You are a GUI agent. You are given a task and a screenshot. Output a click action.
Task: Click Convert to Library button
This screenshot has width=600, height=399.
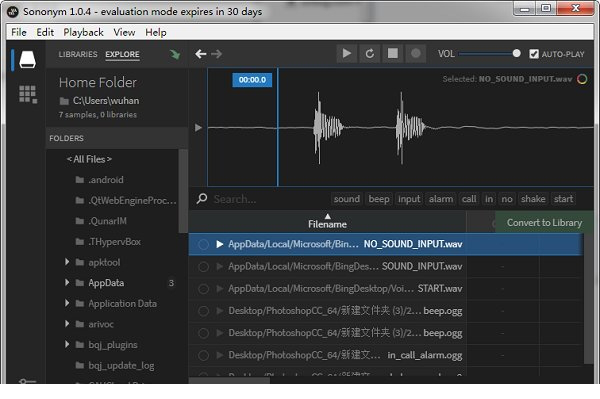point(544,222)
